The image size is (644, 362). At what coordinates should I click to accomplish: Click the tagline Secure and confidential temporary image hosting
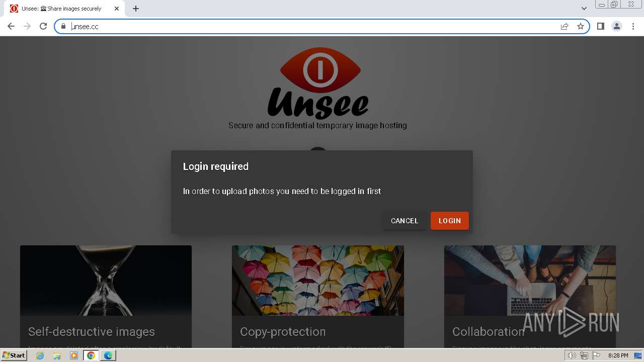pos(317,125)
